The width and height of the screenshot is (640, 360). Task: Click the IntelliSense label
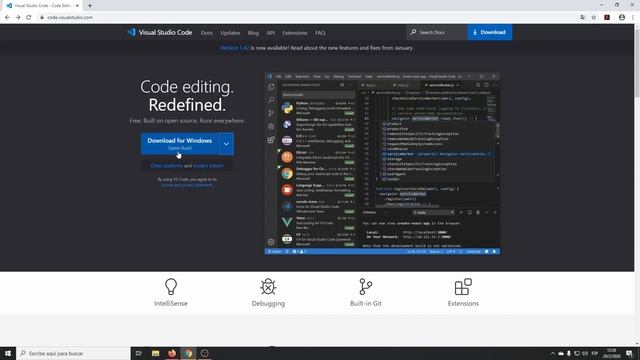[x=171, y=303]
